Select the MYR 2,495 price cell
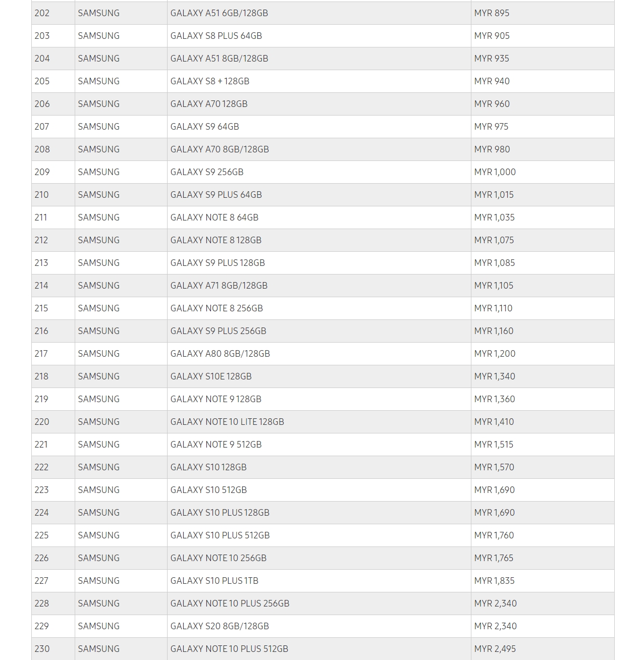 (495, 649)
